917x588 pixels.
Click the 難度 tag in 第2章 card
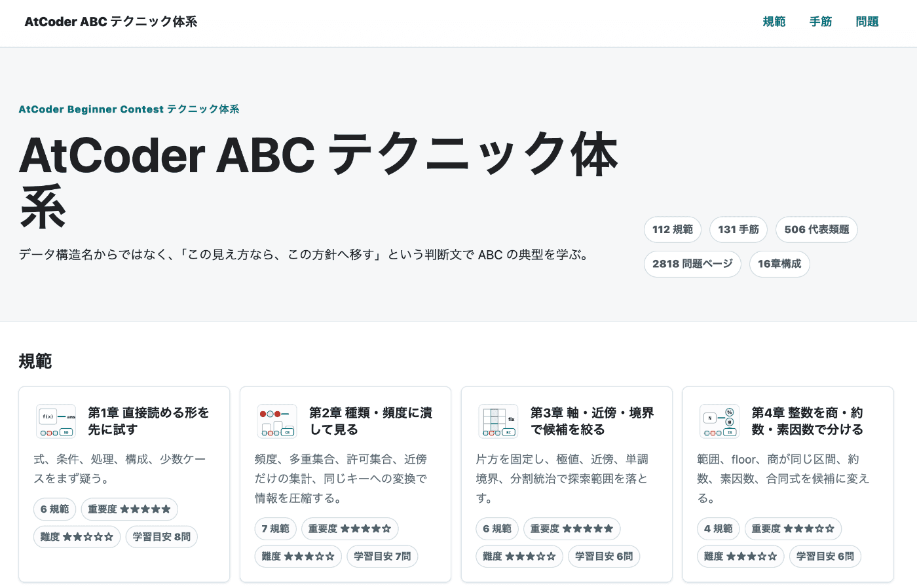(298, 557)
